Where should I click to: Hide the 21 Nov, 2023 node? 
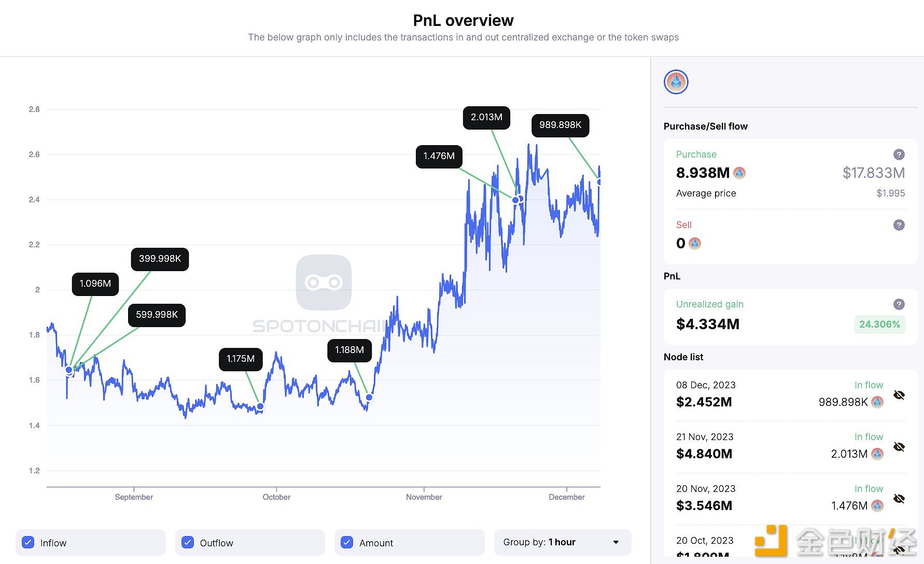click(899, 447)
